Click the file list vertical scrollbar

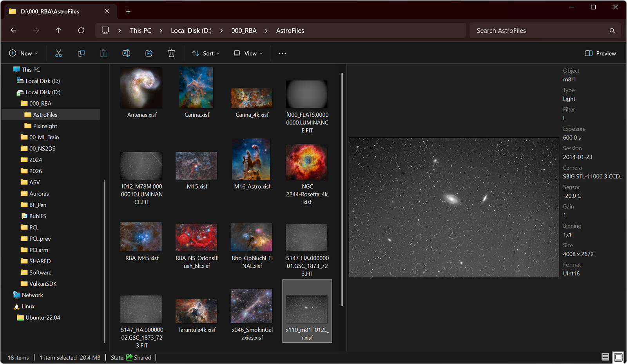tap(342, 189)
